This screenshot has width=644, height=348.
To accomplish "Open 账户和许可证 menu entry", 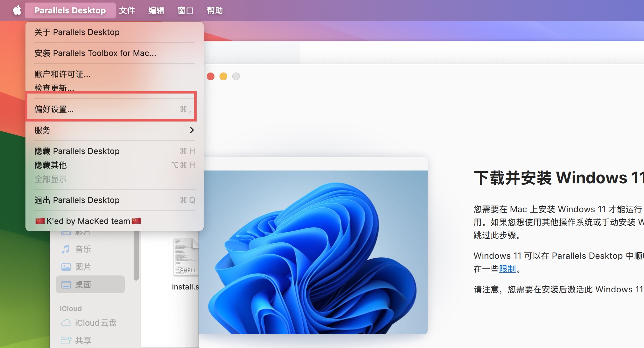I will coord(115,74).
